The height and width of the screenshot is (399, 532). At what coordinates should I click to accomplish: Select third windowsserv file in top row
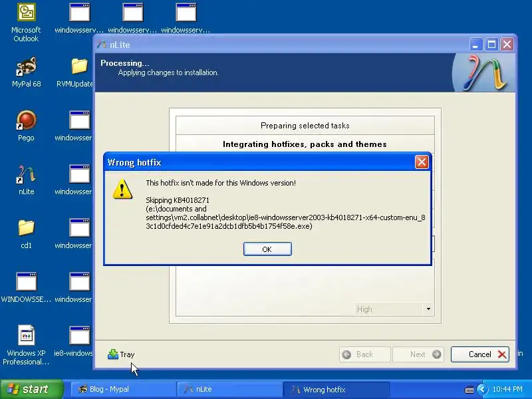pos(186,19)
